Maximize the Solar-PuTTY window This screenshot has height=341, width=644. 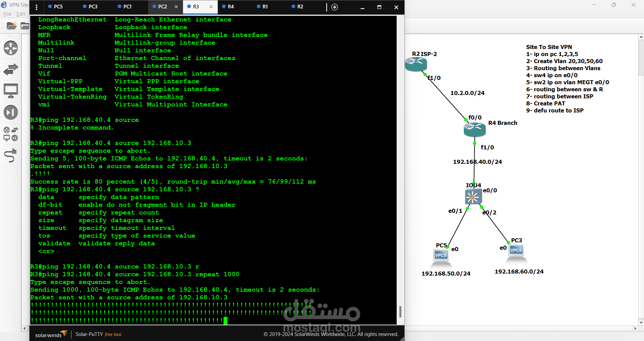(379, 7)
